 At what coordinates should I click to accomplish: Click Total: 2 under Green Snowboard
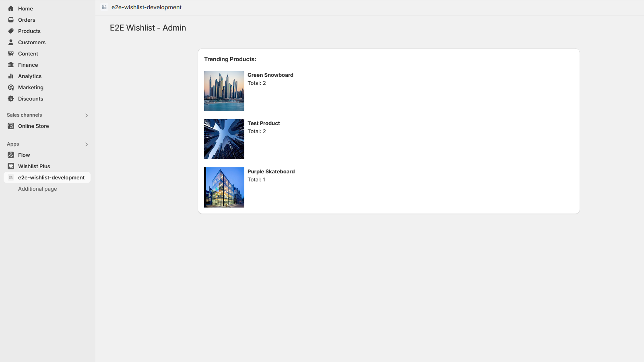point(257,83)
